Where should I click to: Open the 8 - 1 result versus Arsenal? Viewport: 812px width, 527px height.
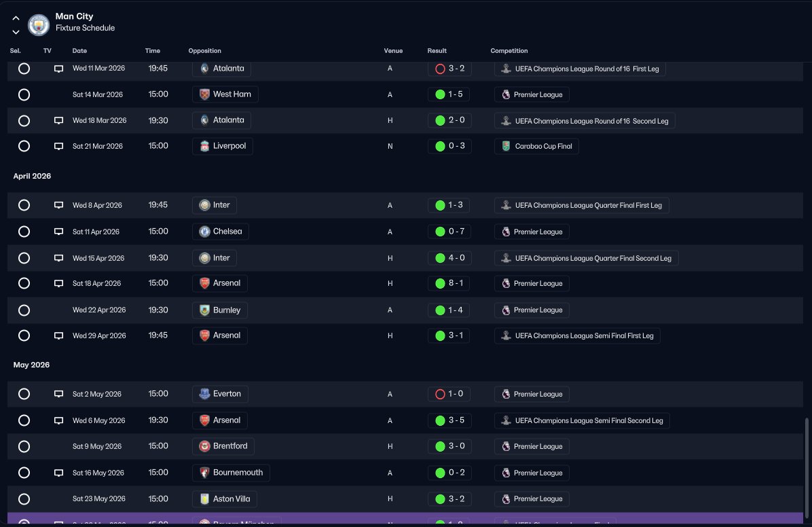[449, 283]
